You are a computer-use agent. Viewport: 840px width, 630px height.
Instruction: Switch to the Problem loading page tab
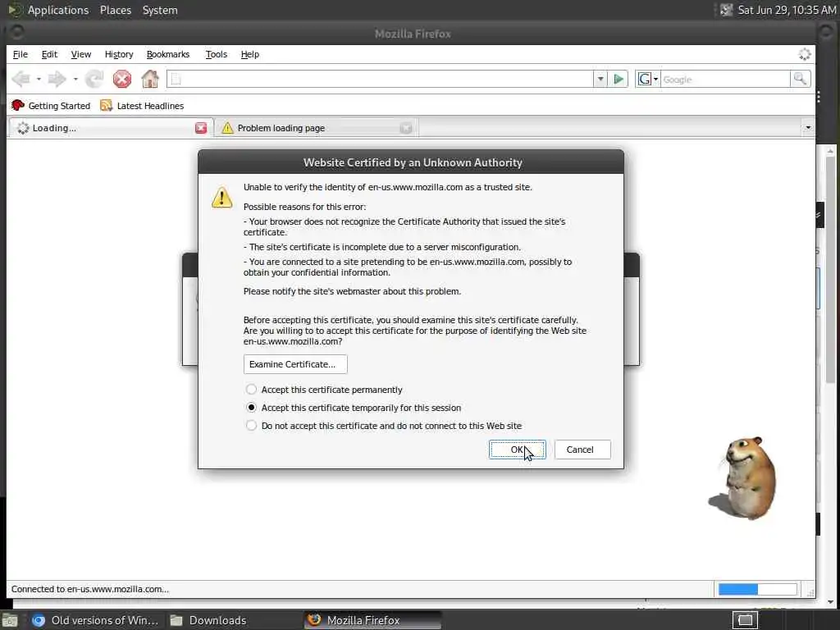tap(316, 128)
